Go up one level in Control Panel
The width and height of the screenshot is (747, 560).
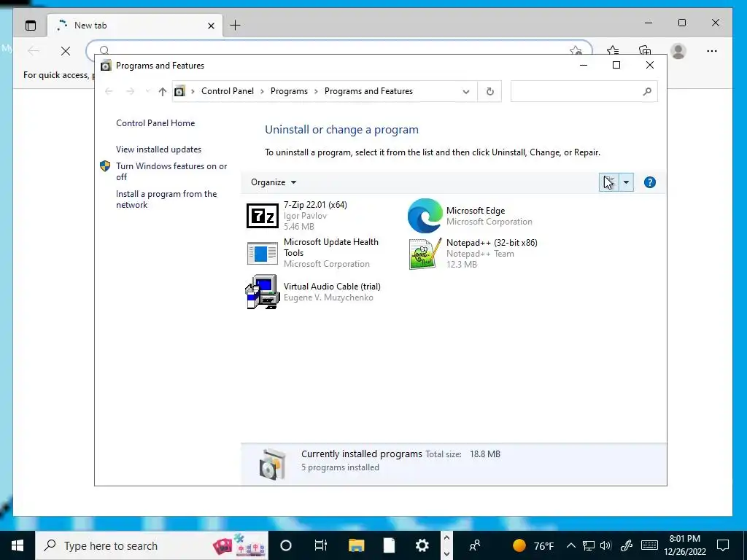pos(163,91)
